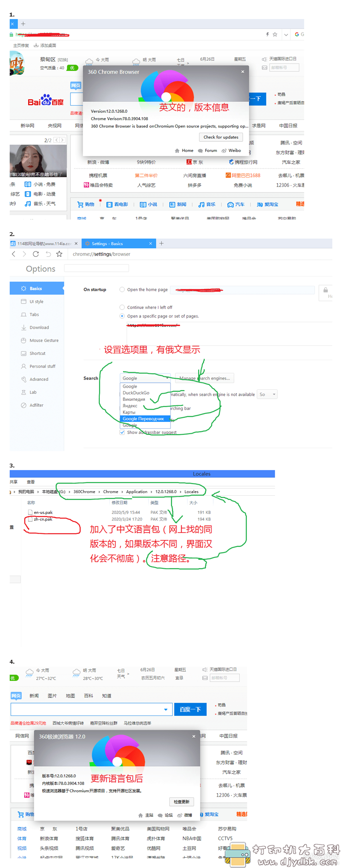Image resolution: width=342 pixels, height=868 pixels.
Task: Expand the breadcrumb arrow after Application
Action: tap(151, 492)
